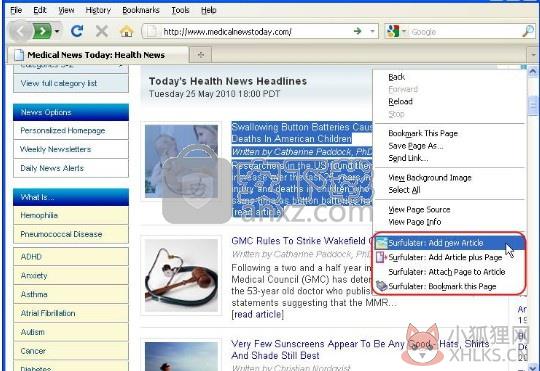Screen dimensions: 540x371
Task: Click Surfulater: Attach Page to Article entry
Action: point(449,272)
